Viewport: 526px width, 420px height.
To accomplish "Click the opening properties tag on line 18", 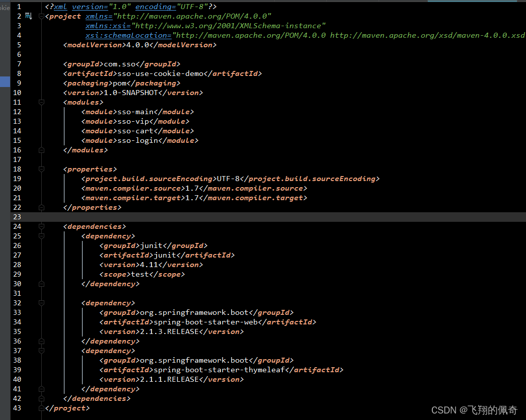I will 90,170.
